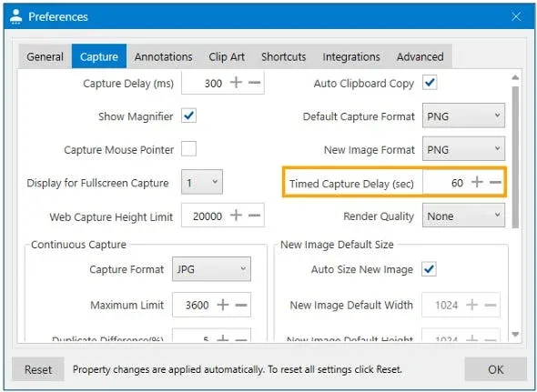Image resolution: width=537 pixels, height=392 pixels.
Task: Open the Shortcuts tab
Action: [284, 56]
